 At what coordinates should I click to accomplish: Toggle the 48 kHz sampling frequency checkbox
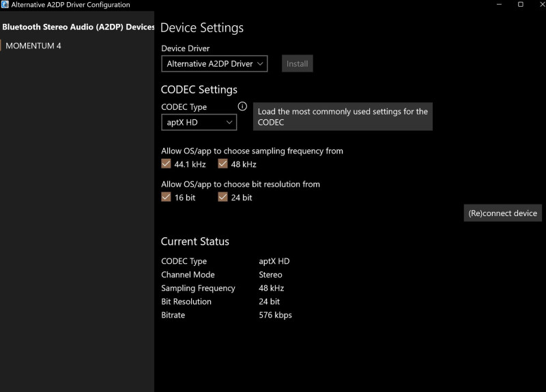(x=222, y=164)
